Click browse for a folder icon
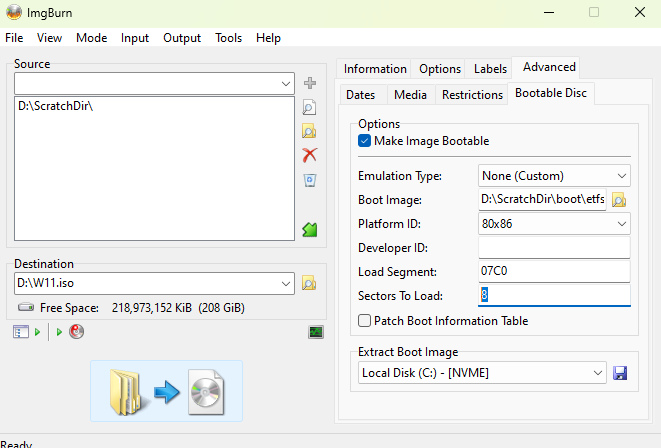This screenshot has height=448, width=661. coord(310,131)
